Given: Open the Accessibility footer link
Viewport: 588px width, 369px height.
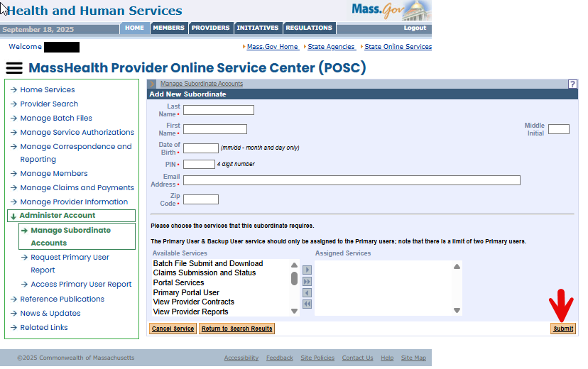Looking at the screenshot, I should (x=241, y=358).
